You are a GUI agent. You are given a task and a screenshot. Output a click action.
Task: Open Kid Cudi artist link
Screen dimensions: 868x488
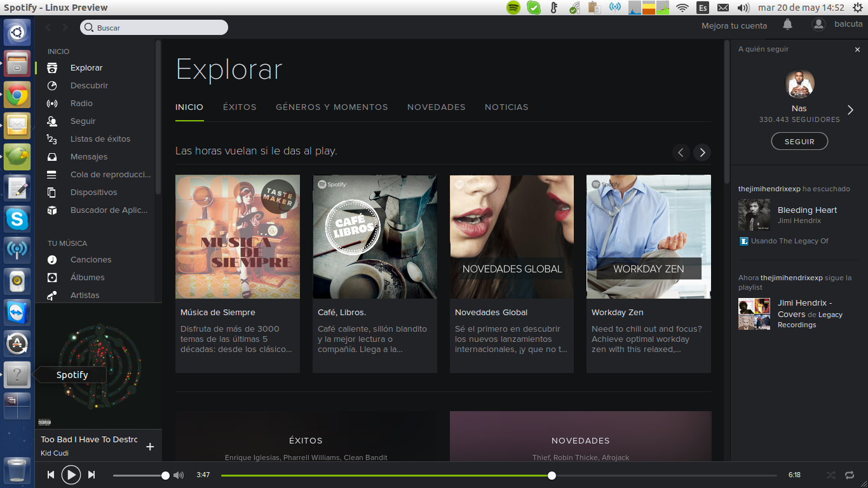point(55,453)
